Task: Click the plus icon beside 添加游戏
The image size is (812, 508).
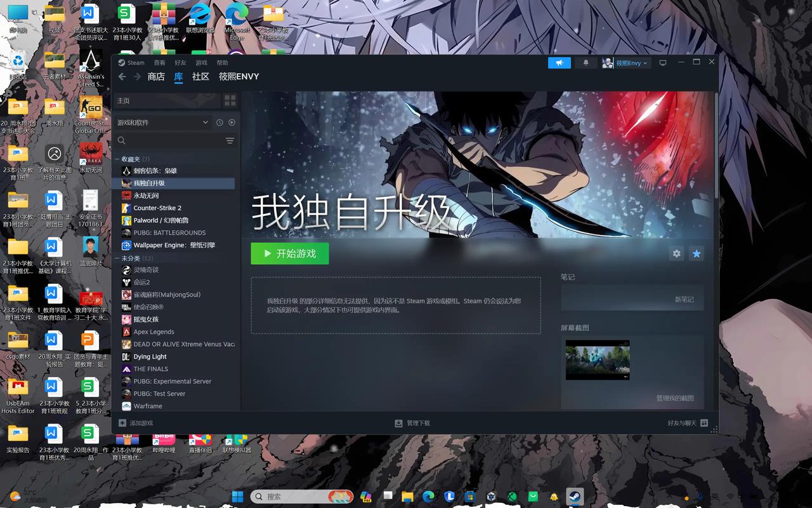Action: (x=122, y=423)
